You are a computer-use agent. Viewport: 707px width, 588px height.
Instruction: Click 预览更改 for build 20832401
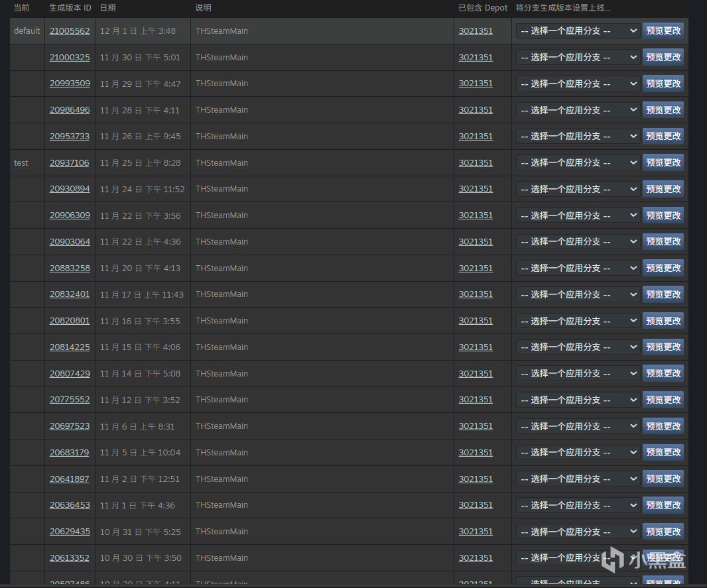663,295
